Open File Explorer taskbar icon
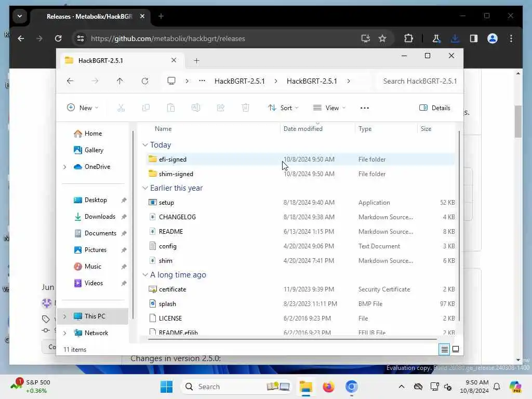 (x=305, y=387)
